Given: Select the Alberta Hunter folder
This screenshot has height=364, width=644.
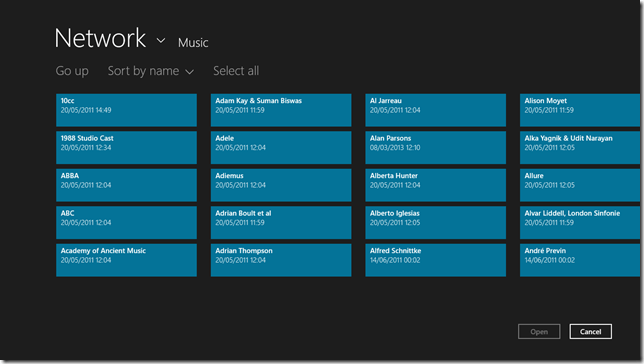Looking at the screenshot, I should click(x=436, y=185).
